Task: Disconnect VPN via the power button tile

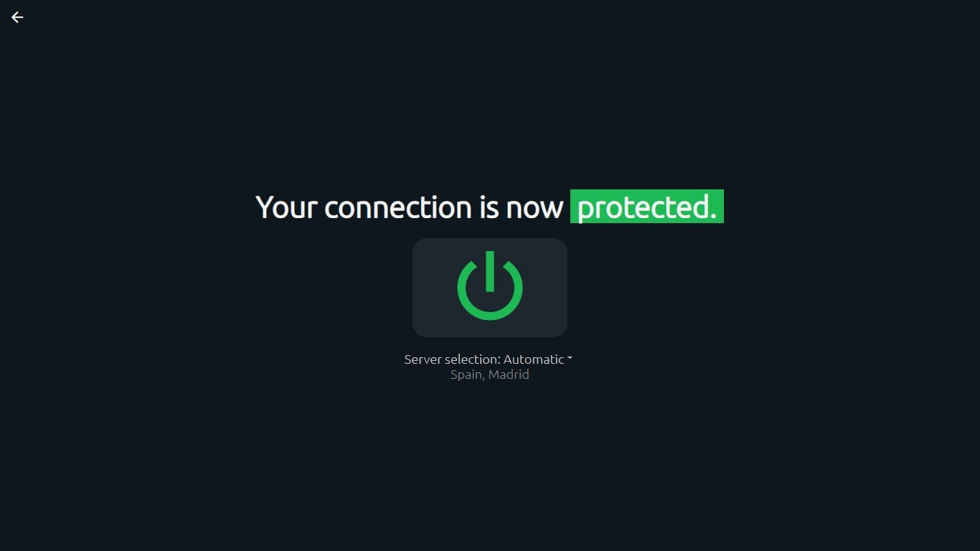Action: 490,288
